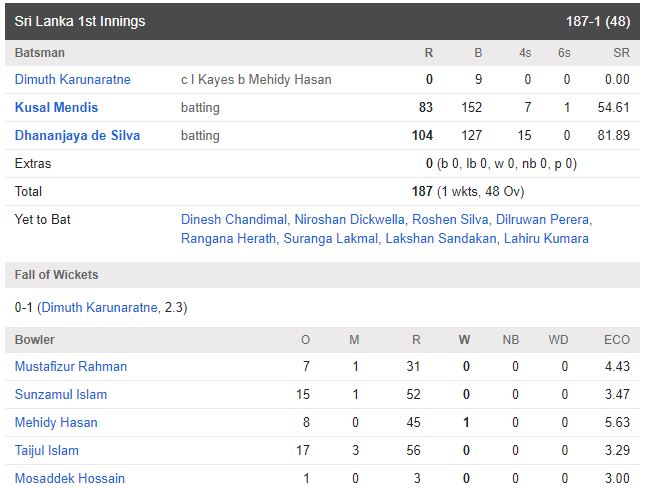Open Dimuth Karunaratne's batsman profile link
648x488 pixels.
[73, 79]
